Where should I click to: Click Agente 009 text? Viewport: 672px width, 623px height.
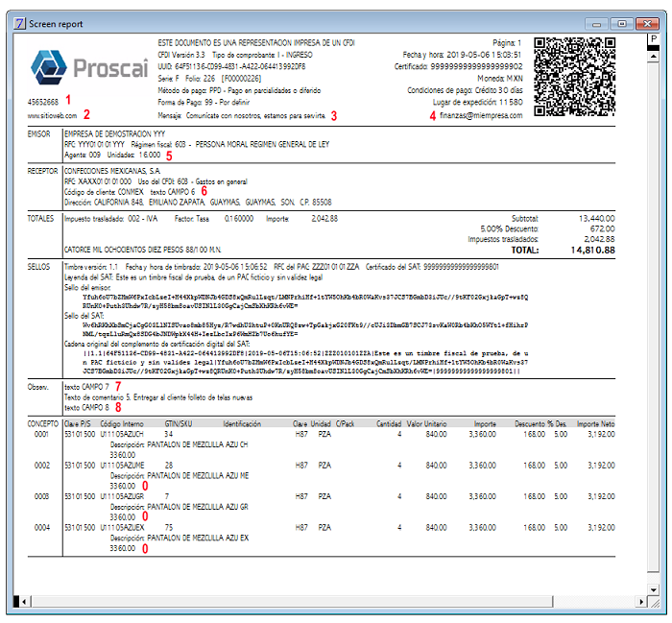83,155
